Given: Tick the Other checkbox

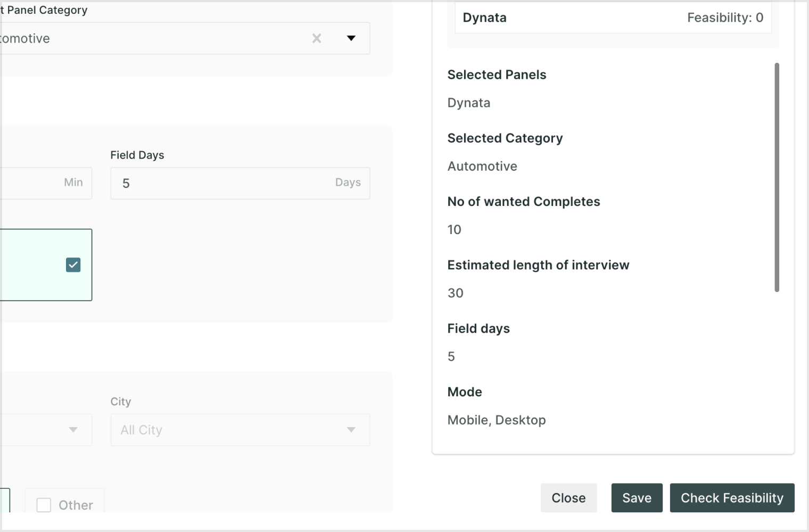Looking at the screenshot, I should (44, 505).
